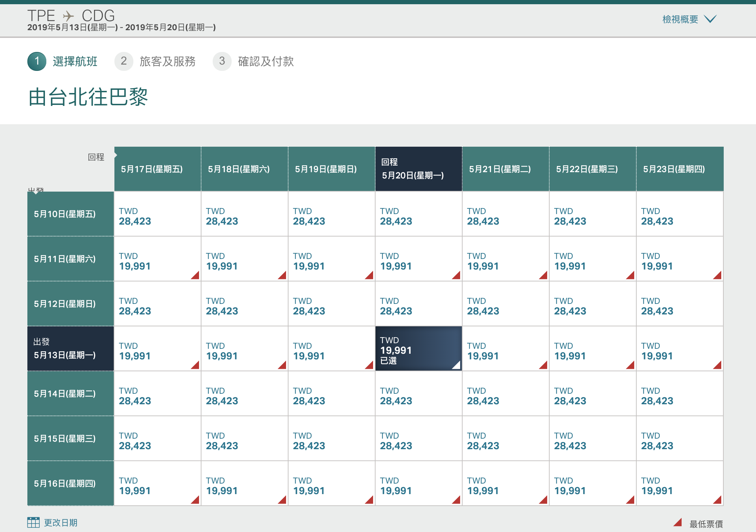Select the 5月16日(星期四) departure row header
Viewport: 756px width, 532px height.
(71, 484)
